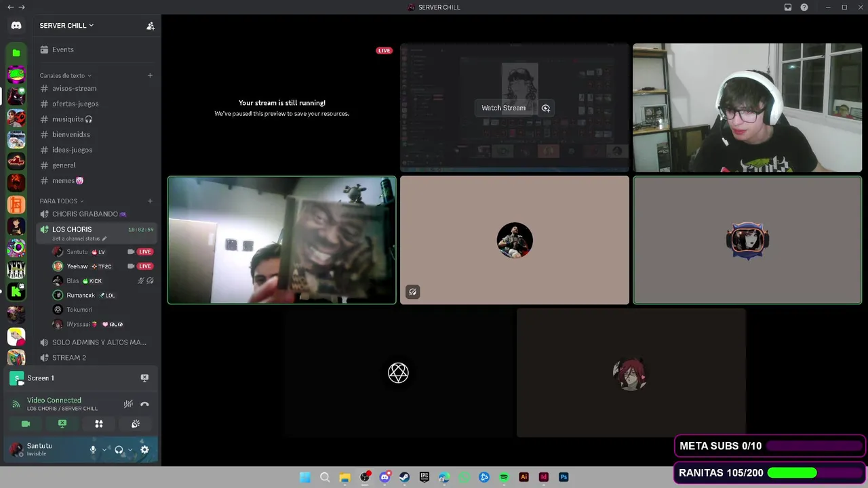
Task: Open the Help question mark icon
Action: 804,7
